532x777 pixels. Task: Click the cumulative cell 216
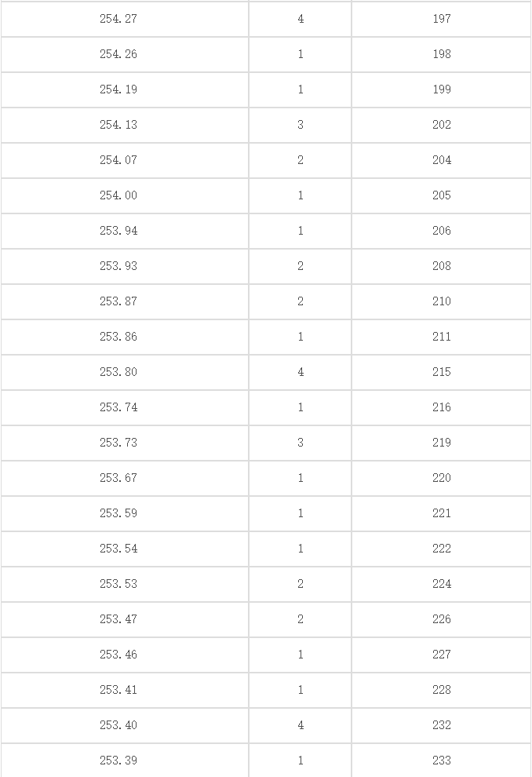(441, 407)
